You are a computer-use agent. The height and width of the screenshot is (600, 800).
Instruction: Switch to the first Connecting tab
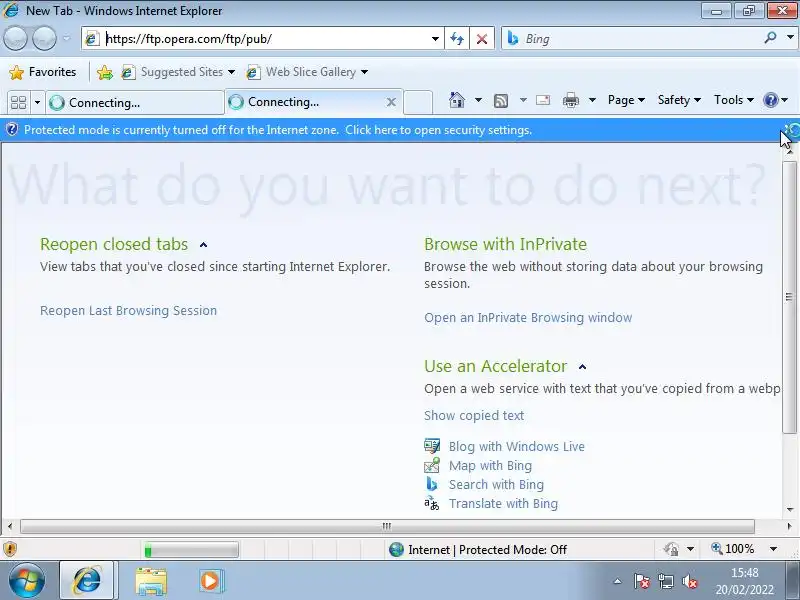135,103
